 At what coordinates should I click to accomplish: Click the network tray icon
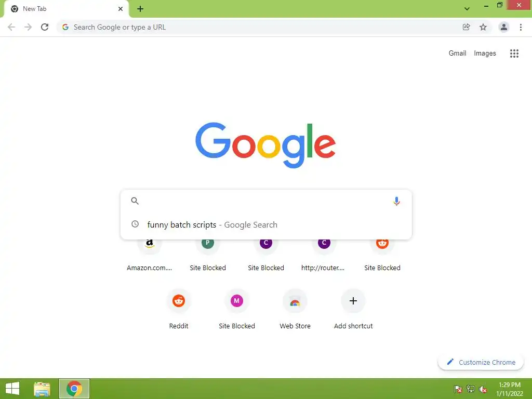471,389
